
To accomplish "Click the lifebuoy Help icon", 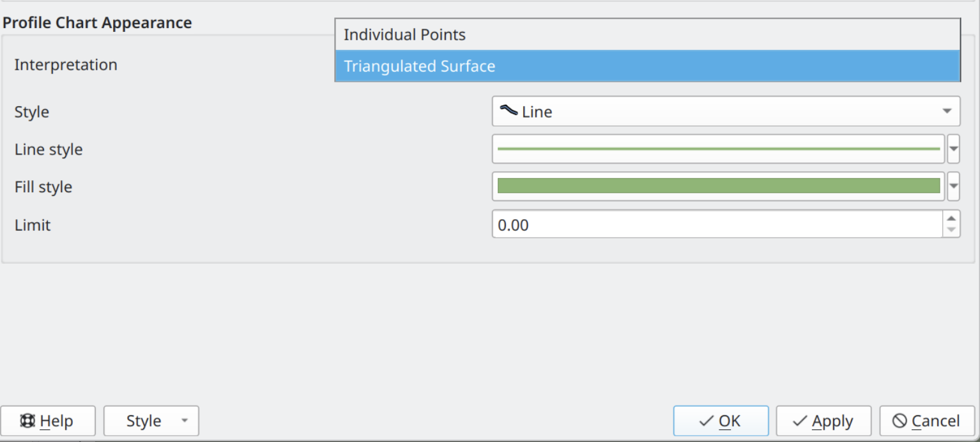I will point(27,421).
